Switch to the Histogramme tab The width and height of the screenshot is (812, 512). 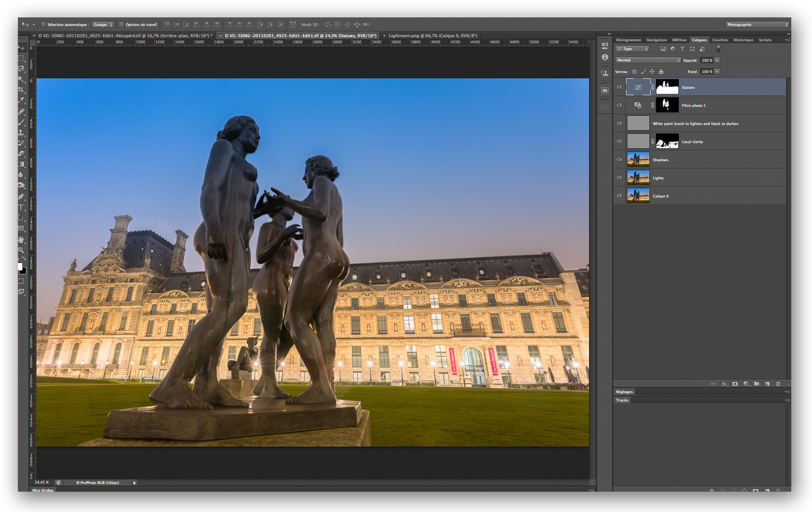click(628, 40)
